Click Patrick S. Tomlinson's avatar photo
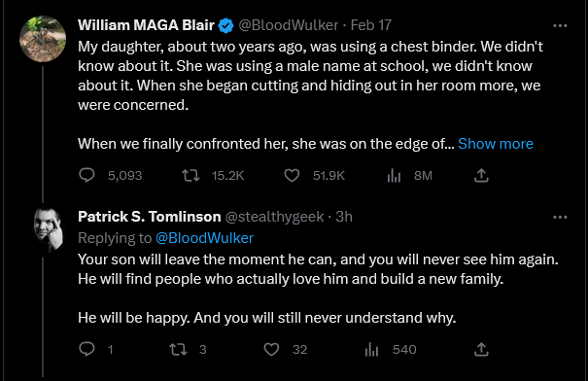 point(49,229)
